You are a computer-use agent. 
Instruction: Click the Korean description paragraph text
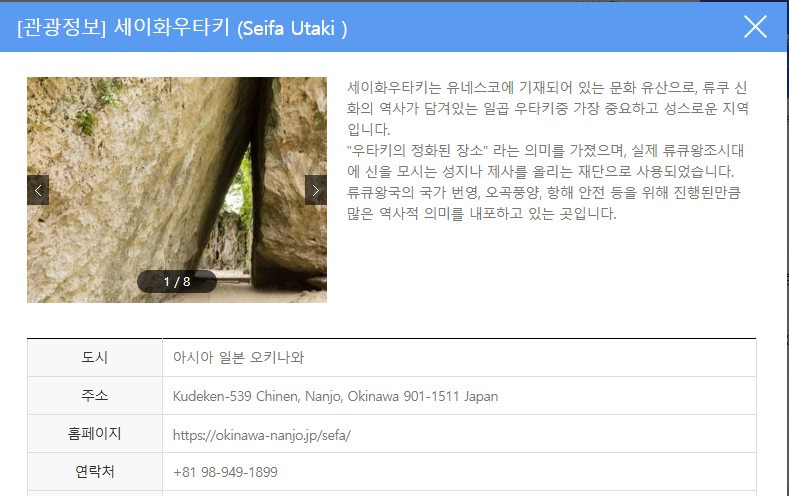pyautogui.click(x=547, y=150)
